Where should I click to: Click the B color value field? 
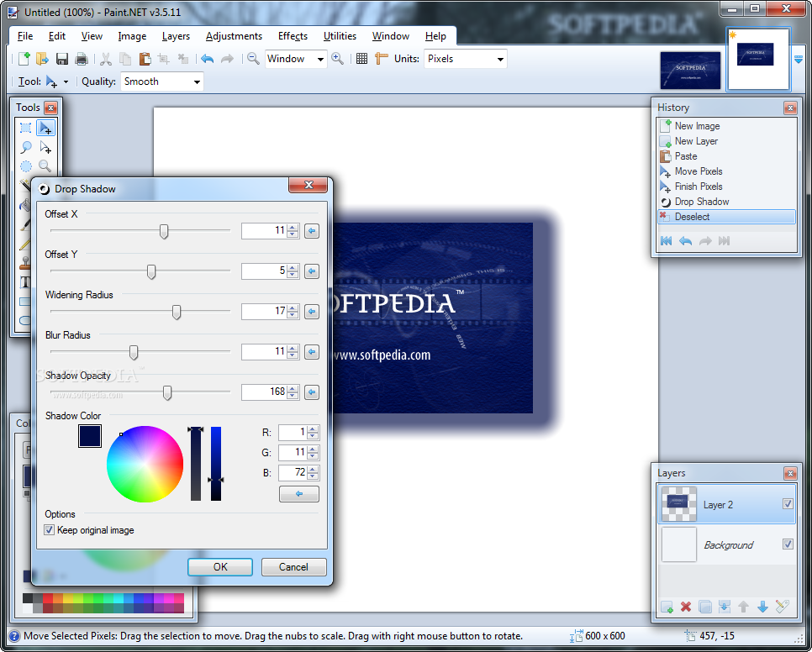point(293,472)
